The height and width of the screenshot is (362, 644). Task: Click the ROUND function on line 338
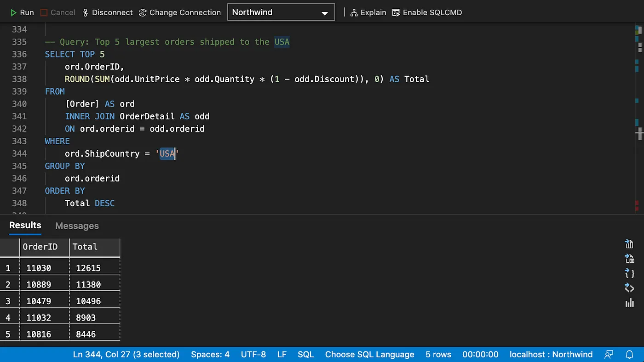(77, 79)
